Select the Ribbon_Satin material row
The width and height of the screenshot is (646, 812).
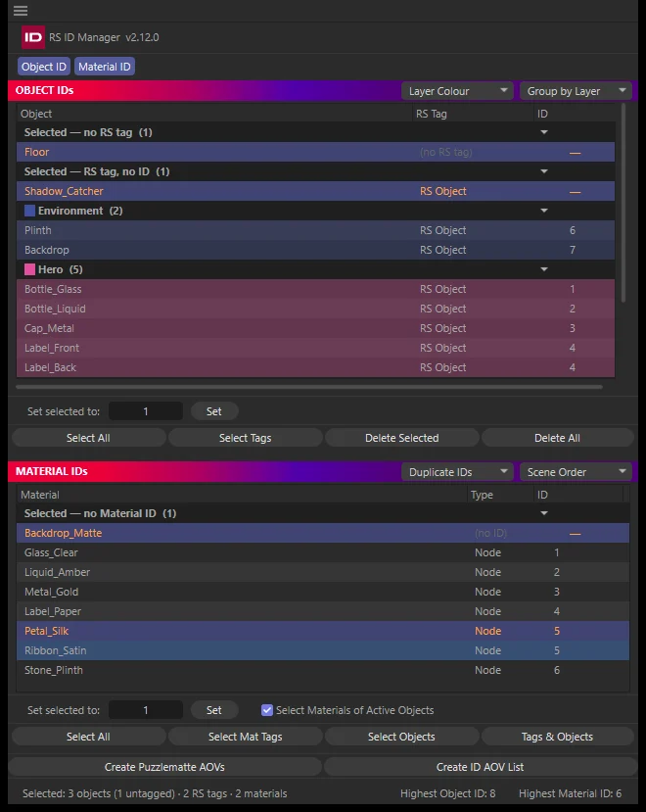[323, 651]
